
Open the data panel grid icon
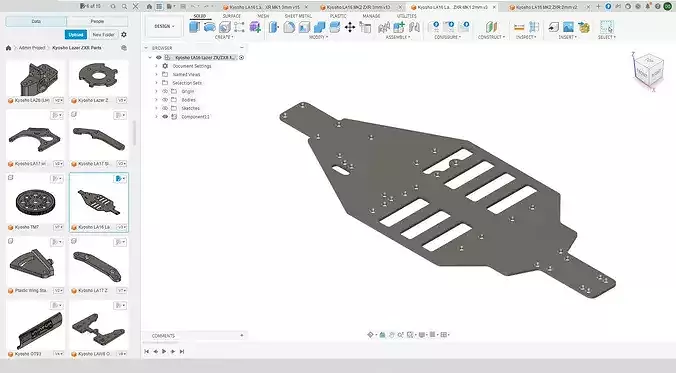pyautogui.click(x=159, y=6)
